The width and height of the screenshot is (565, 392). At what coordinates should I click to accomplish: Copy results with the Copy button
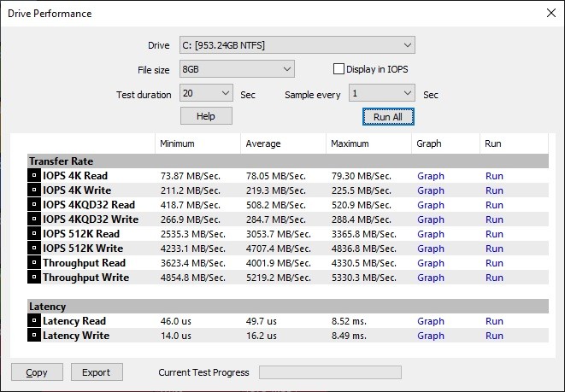pyautogui.click(x=37, y=372)
